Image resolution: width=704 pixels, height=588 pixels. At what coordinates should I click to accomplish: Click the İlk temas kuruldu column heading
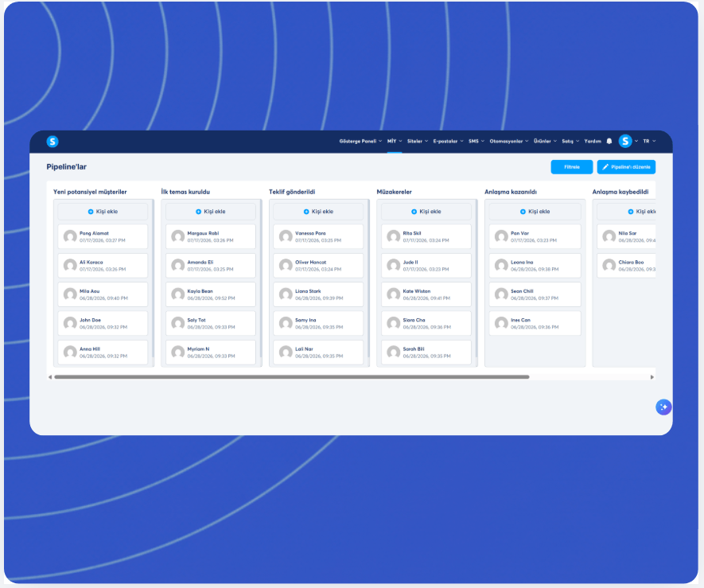[x=185, y=192]
